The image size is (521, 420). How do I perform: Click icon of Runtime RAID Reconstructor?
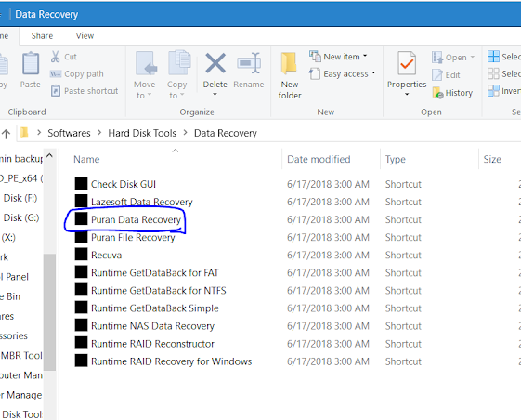(x=81, y=343)
